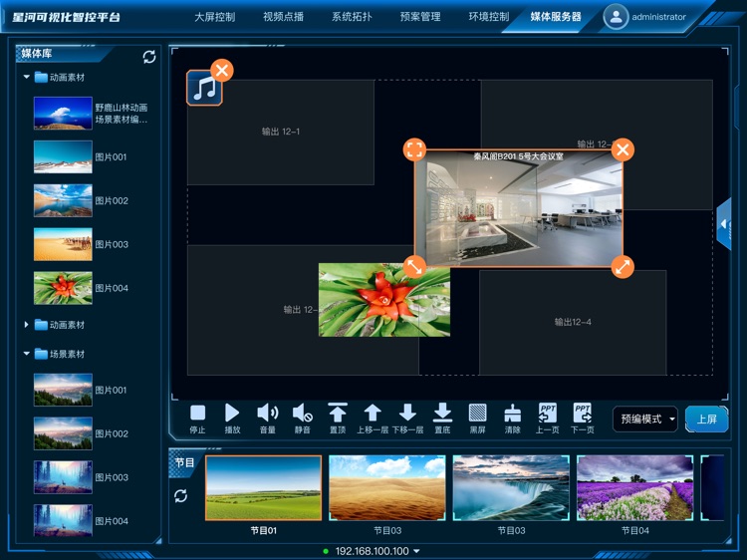747x560 pixels.
Task: Click the 停止 stop icon
Action: coord(197,414)
